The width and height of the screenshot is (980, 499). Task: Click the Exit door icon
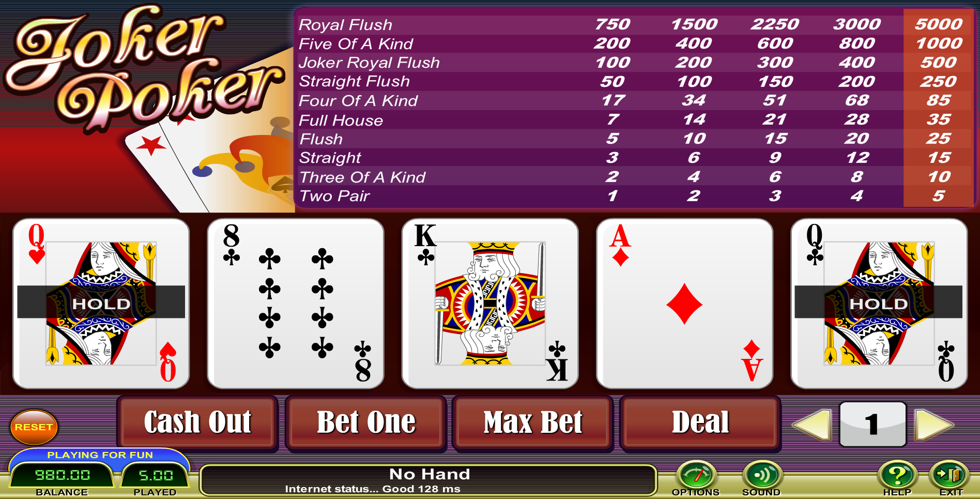(949, 475)
